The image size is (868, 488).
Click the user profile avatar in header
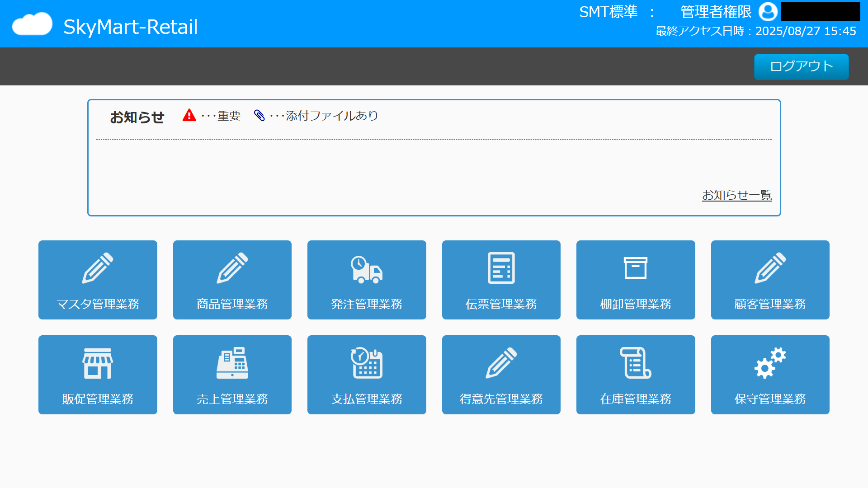click(x=768, y=12)
